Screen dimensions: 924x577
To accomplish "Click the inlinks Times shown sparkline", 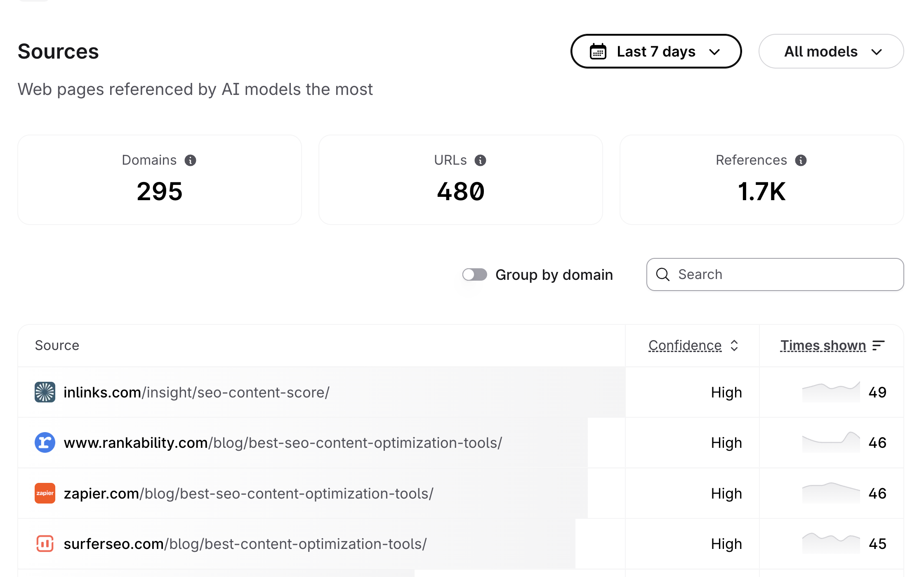I will 831,392.
